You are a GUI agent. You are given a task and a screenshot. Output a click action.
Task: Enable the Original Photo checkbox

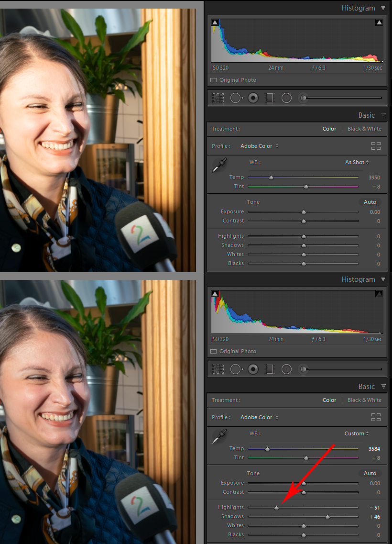213,80
